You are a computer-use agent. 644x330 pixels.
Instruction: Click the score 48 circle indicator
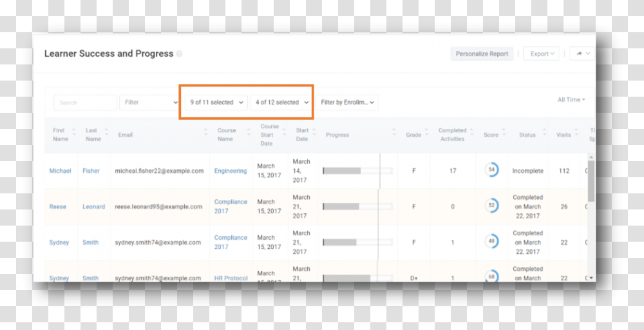[491, 241]
